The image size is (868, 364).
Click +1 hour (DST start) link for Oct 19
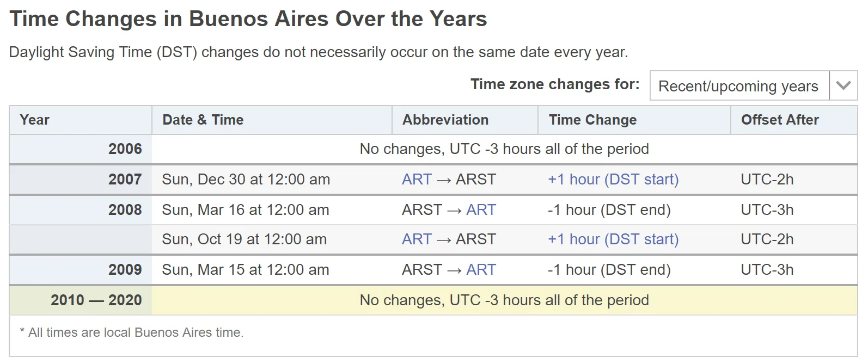pos(613,239)
